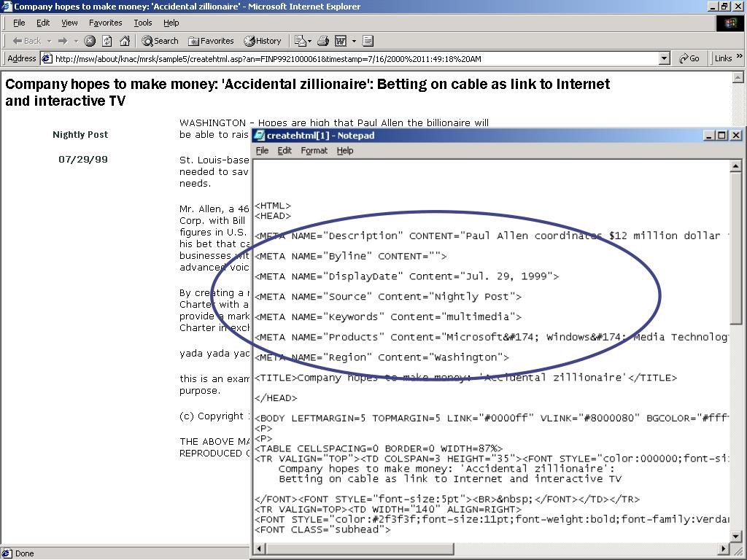Refresh the page with the Refresh icon

(x=107, y=41)
